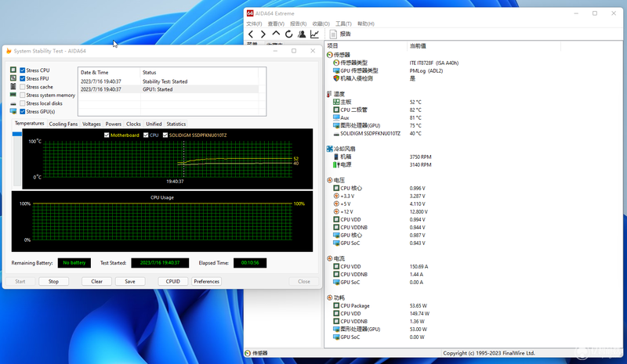Switch to the Unified tab

pos(154,124)
